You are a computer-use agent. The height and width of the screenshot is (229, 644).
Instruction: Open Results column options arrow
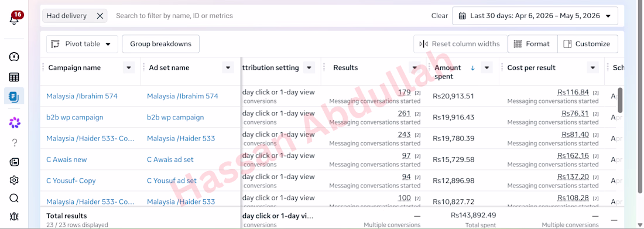click(x=415, y=68)
